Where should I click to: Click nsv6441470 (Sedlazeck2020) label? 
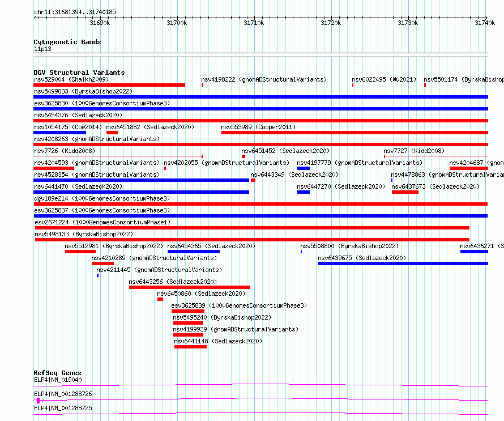pyautogui.click(x=78, y=186)
